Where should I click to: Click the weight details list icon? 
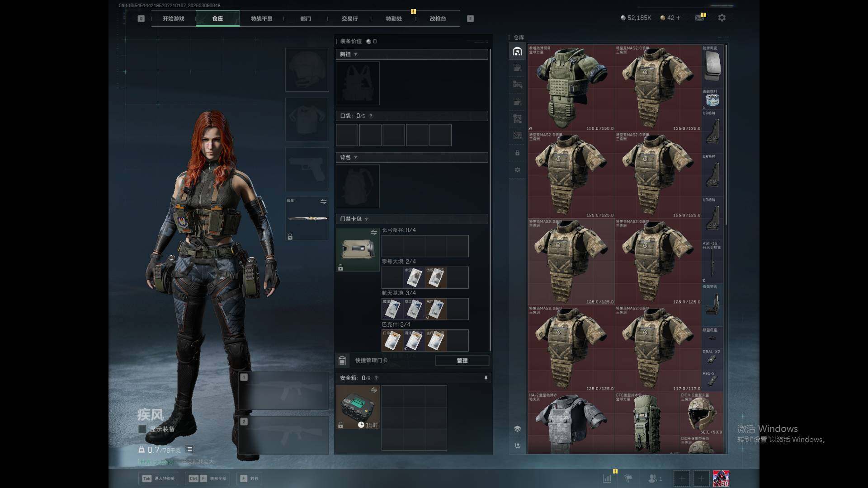189,449
